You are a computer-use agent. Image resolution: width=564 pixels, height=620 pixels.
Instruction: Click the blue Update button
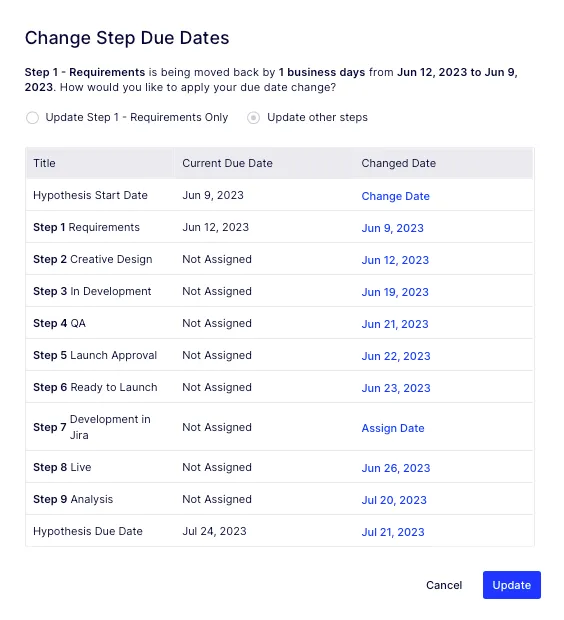click(x=511, y=585)
